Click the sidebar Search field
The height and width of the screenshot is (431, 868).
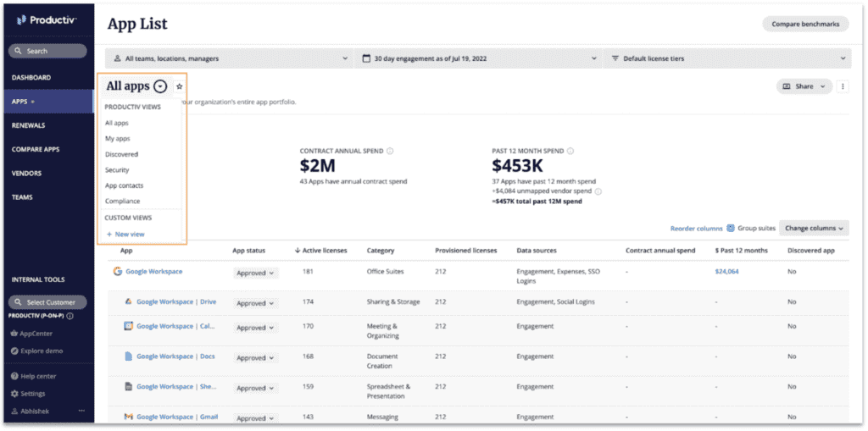pyautogui.click(x=47, y=51)
